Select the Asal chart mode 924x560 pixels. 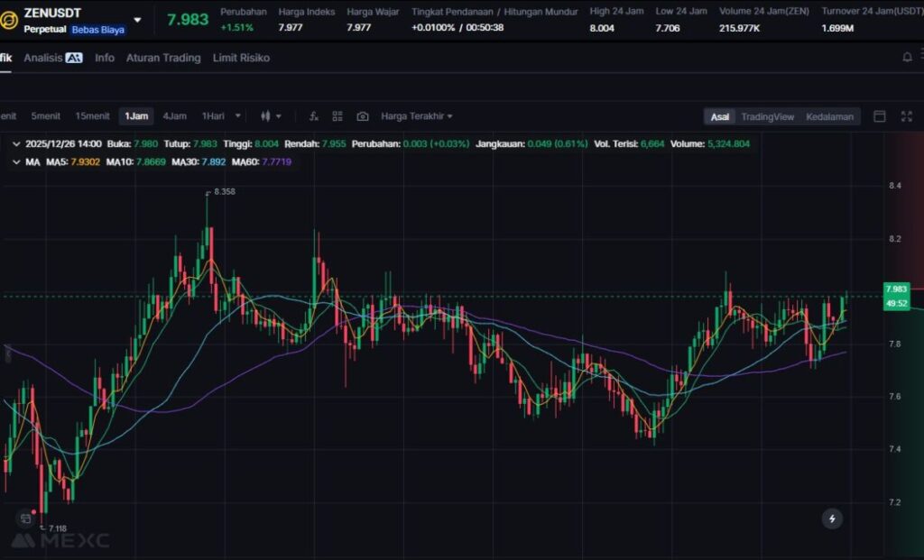719,116
